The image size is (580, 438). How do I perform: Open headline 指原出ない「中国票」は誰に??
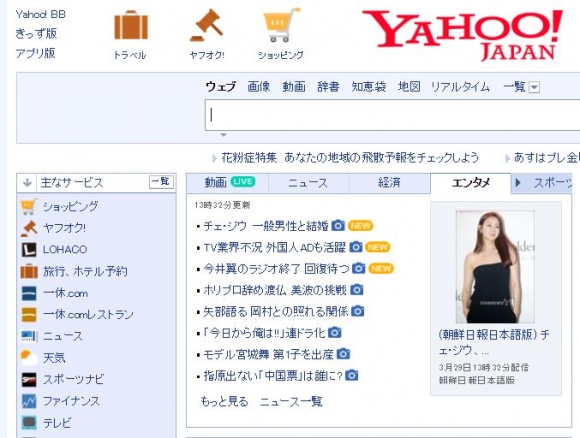273,376
